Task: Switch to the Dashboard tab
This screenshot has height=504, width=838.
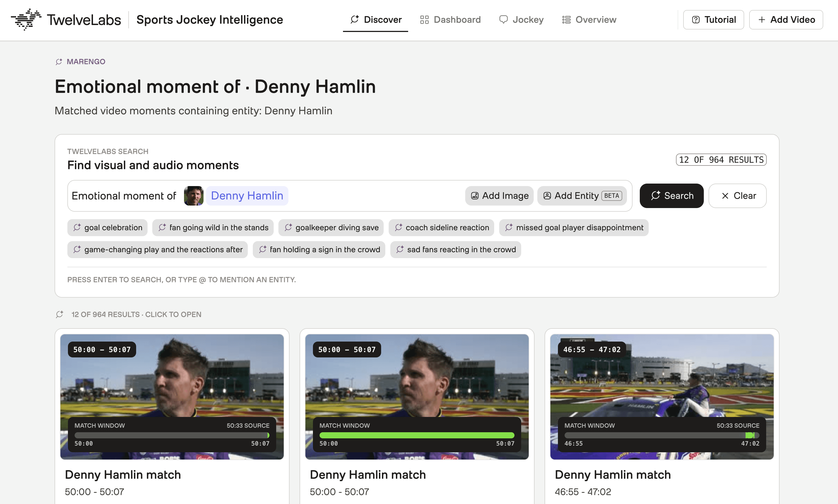Action: tap(450, 20)
